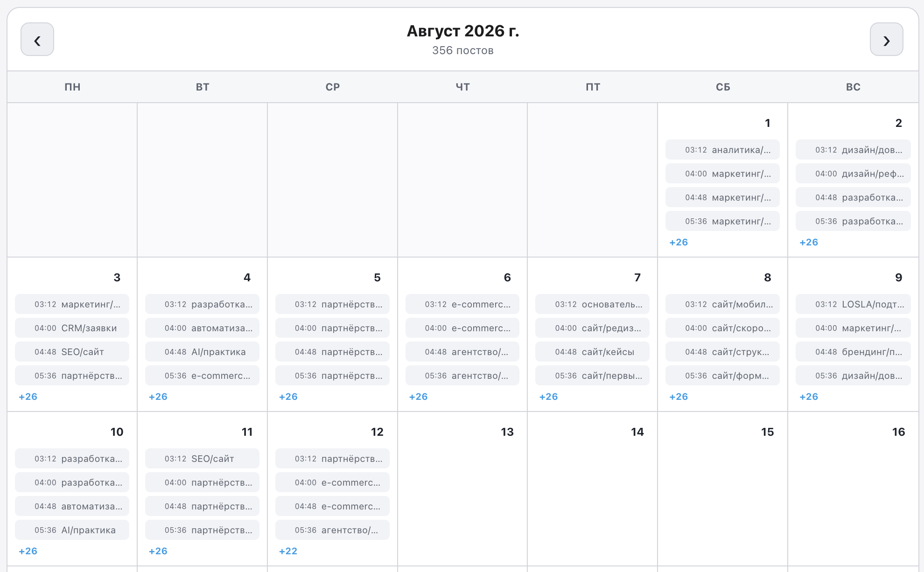Open 05:36 дизайн/дов post on August 9
Viewport: 924px width, 572px height.
pyautogui.click(x=853, y=376)
